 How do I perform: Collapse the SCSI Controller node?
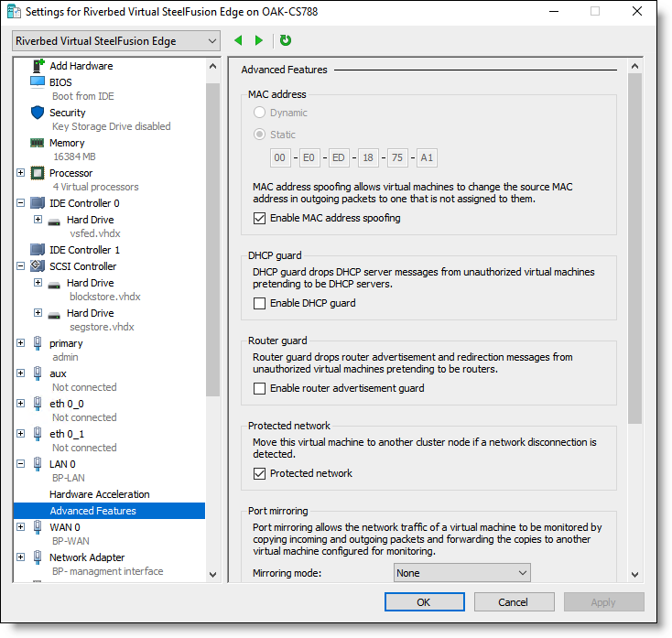20,265
